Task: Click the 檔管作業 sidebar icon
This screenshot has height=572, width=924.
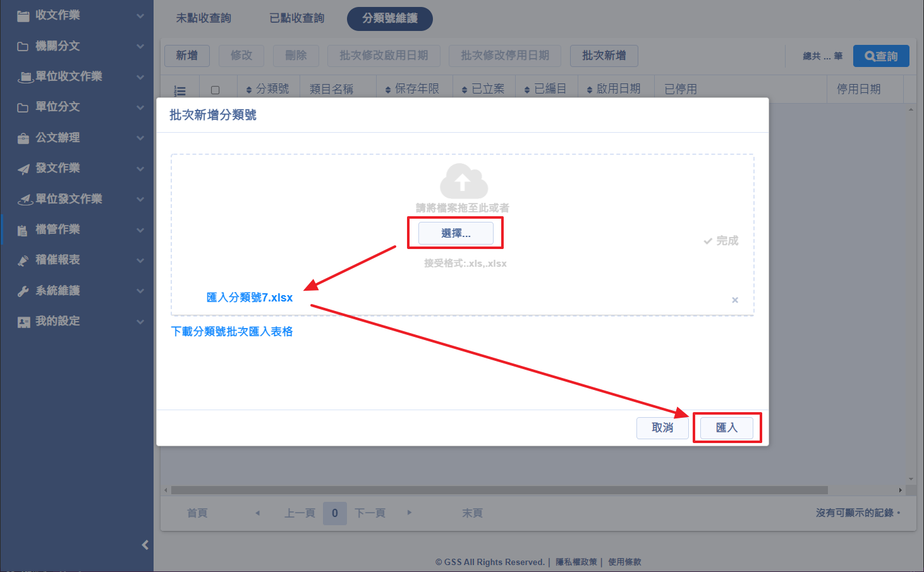Action: [x=23, y=230]
